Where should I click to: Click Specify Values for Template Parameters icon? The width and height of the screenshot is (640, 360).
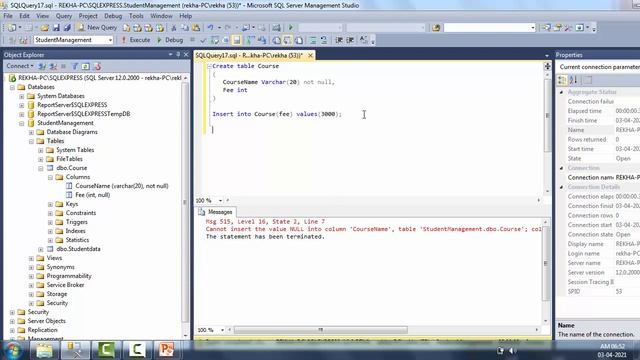[363, 40]
